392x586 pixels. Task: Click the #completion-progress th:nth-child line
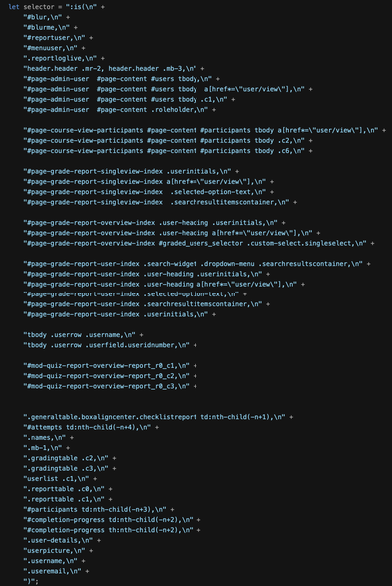coord(112,530)
